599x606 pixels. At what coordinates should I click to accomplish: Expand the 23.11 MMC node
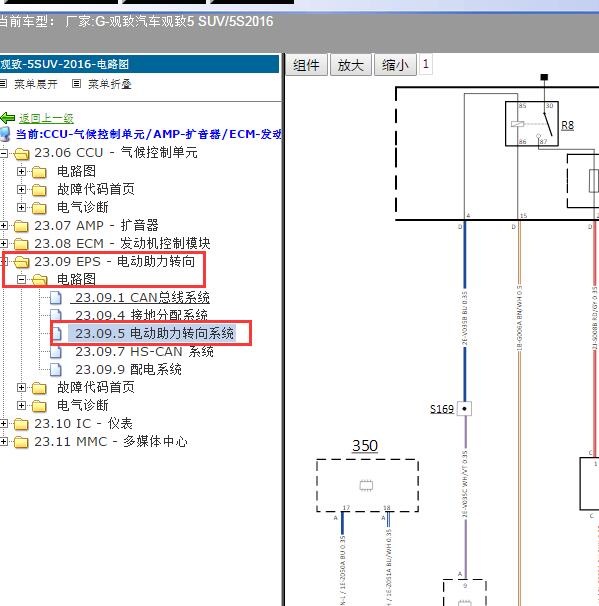coord(3,441)
